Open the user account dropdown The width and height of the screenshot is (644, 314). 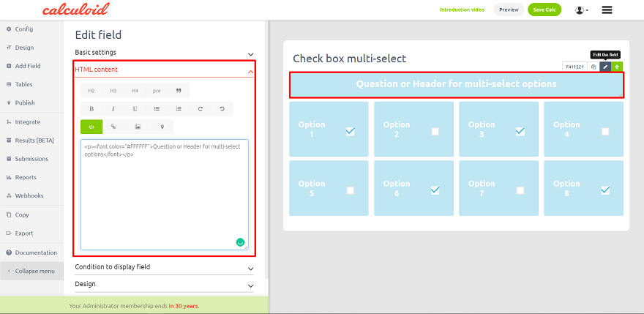pos(583,10)
